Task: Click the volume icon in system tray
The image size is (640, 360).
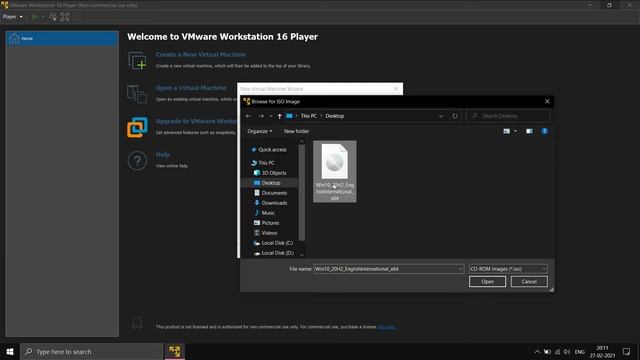Action: (x=567, y=352)
